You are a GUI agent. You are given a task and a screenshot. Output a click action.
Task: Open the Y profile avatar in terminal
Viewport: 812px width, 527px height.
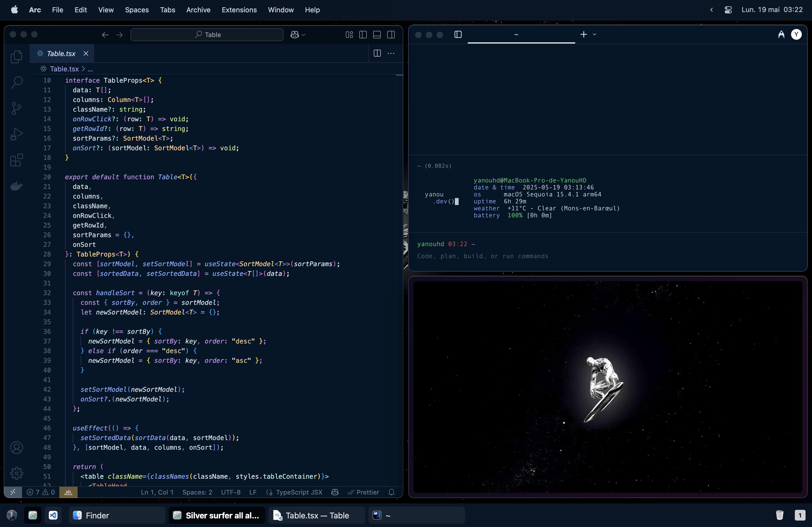click(796, 34)
